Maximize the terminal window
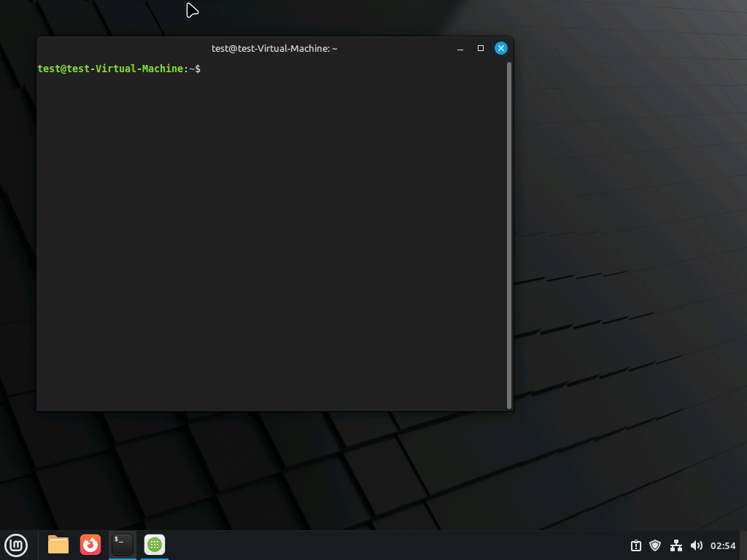Viewport: 747px width, 560px height. 481,48
